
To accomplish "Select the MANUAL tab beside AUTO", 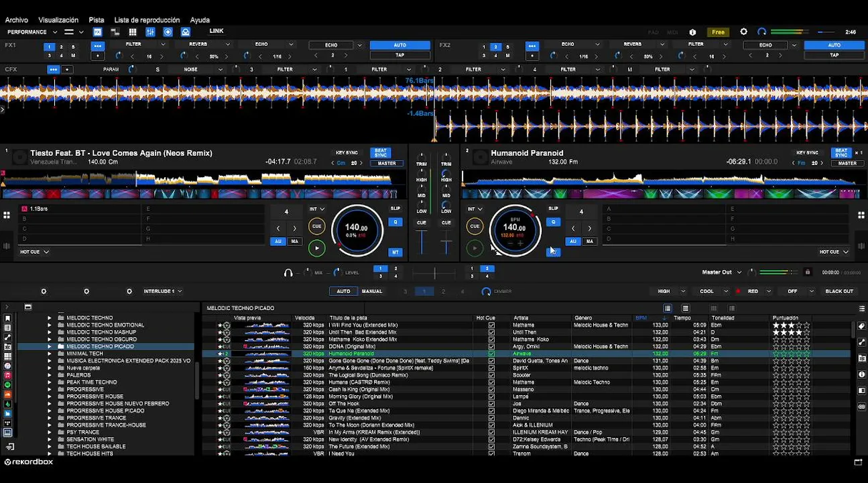I will point(372,291).
